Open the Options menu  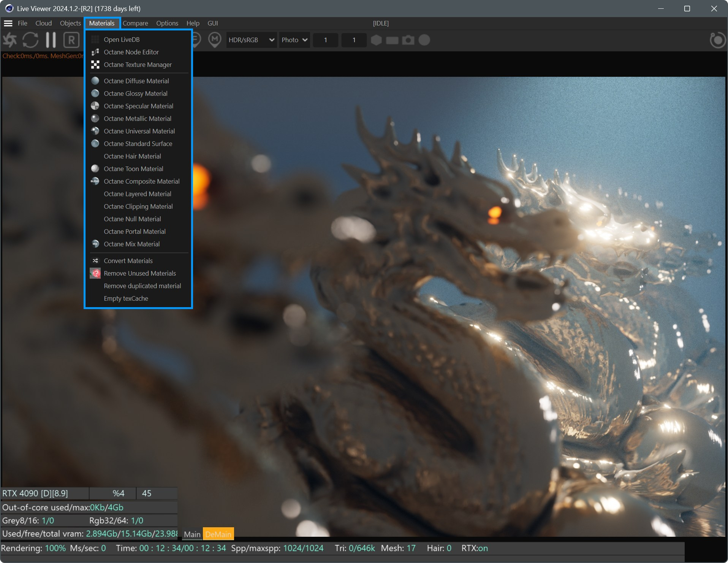coord(167,23)
